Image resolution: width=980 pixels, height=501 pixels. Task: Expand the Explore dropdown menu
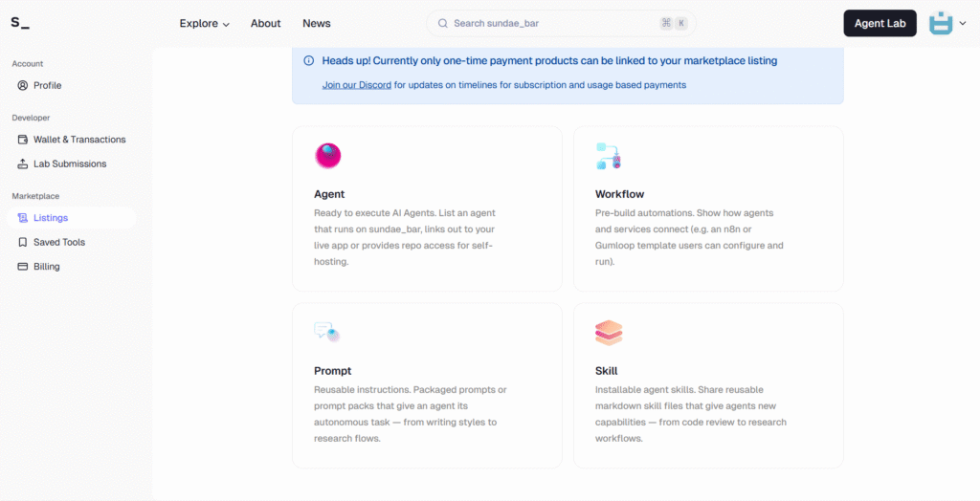[204, 24]
